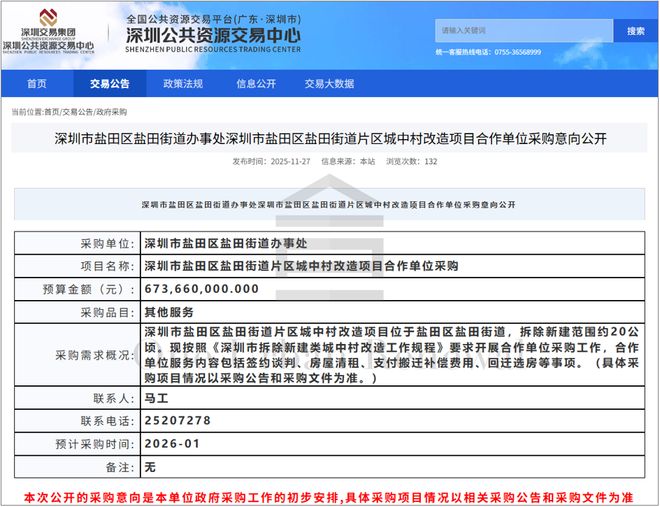Click the 联系电话 label cell
This screenshot has width=660, height=507.
pyautogui.click(x=77, y=421)
